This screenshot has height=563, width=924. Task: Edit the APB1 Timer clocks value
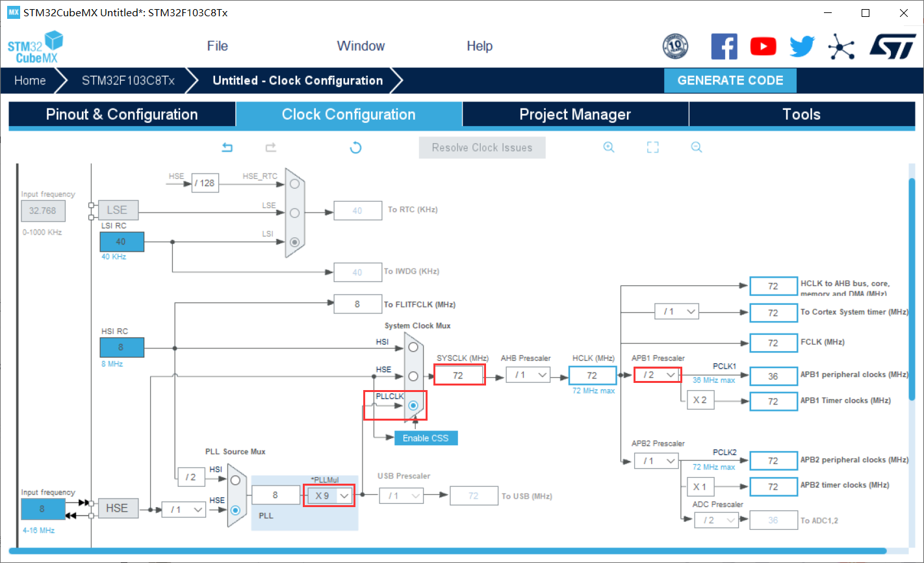coord(773,401)
